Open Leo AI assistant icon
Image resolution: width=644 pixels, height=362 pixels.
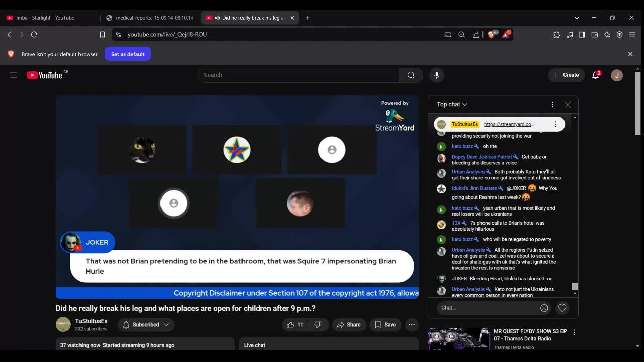[607, 35]
